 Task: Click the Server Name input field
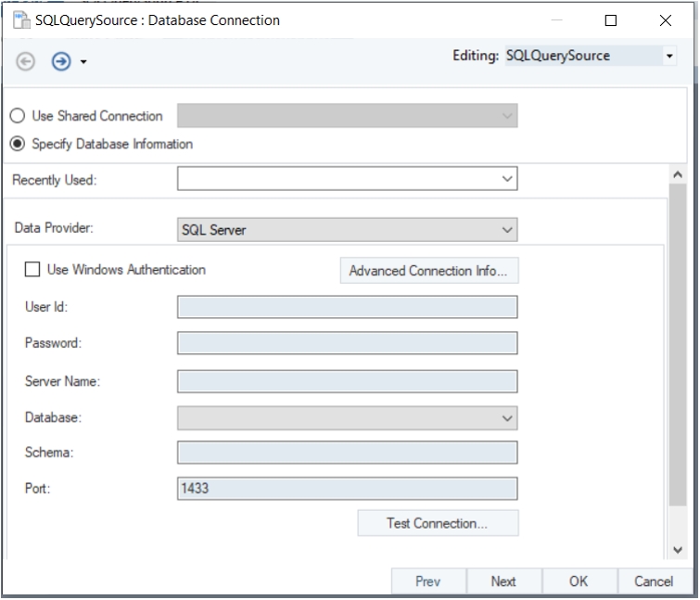point(347,381)
